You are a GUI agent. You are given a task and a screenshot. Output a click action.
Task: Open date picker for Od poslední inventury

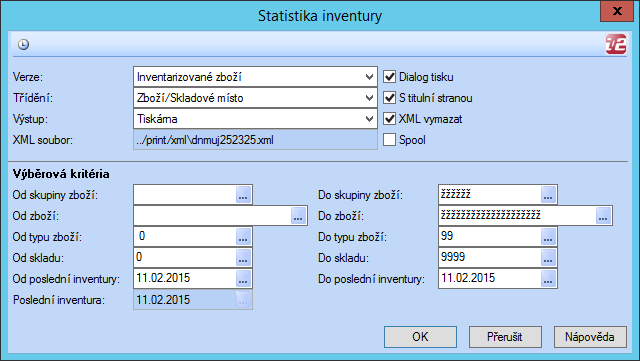(243, 279)
